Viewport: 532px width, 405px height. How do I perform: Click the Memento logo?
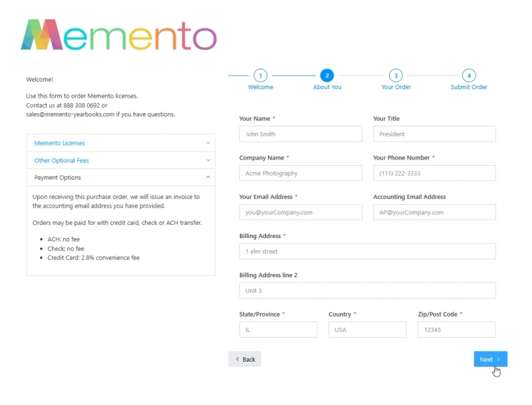pos(118,35)
